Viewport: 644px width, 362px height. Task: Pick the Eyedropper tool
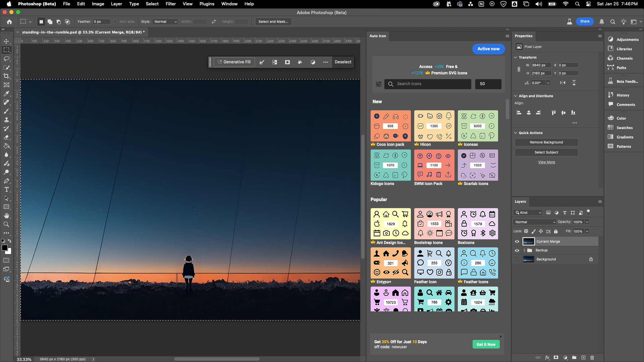(x=6, y=94)
